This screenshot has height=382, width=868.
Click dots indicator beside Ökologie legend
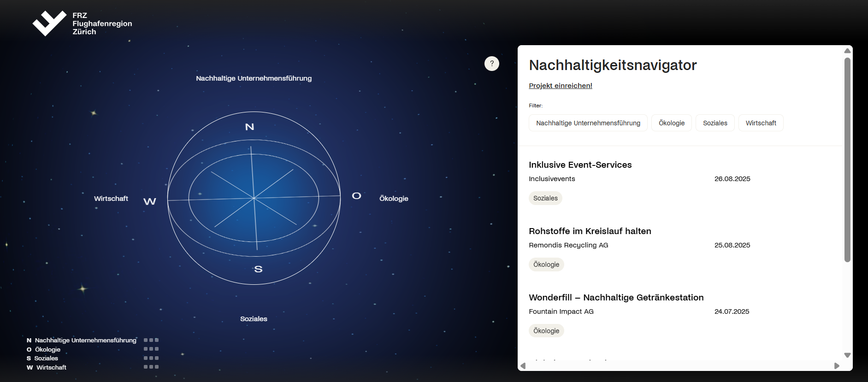click(151, 349)
